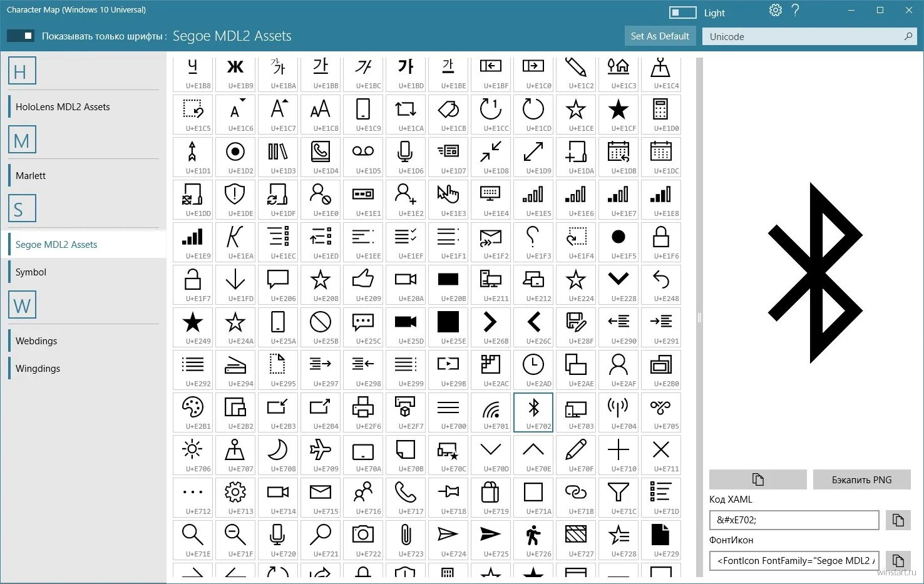Image resolution: width=924 pixels, height=584 pixels.
Task: Click the Бэкапить PNG button
Action: click(861, 479)
